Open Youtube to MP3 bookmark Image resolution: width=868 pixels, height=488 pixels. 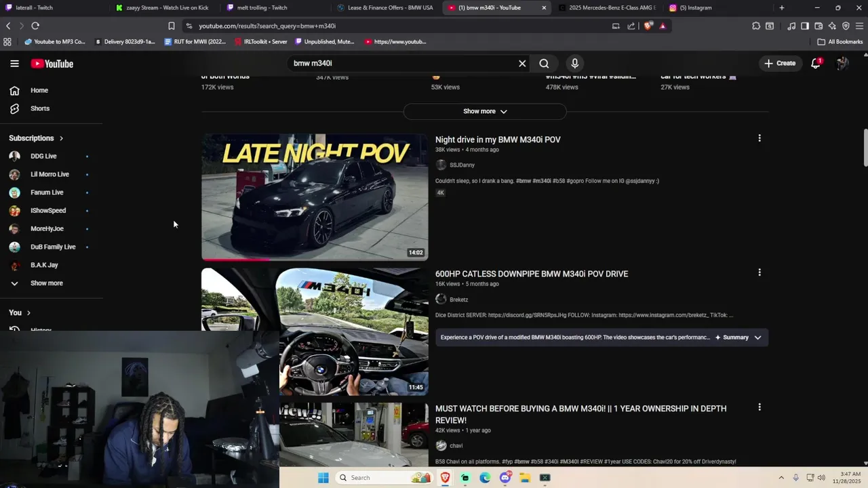[54, 41]
